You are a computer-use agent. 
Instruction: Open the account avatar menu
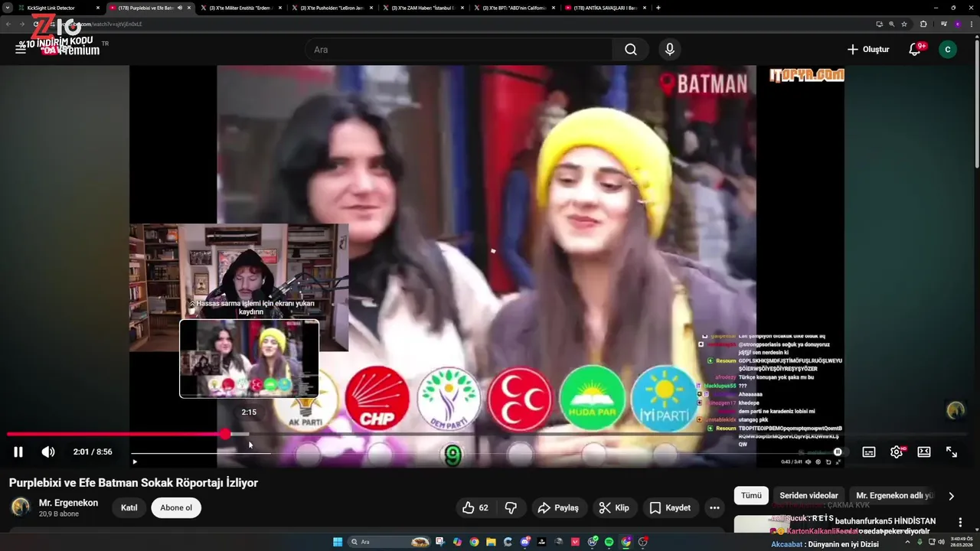(x=948, y=49)
